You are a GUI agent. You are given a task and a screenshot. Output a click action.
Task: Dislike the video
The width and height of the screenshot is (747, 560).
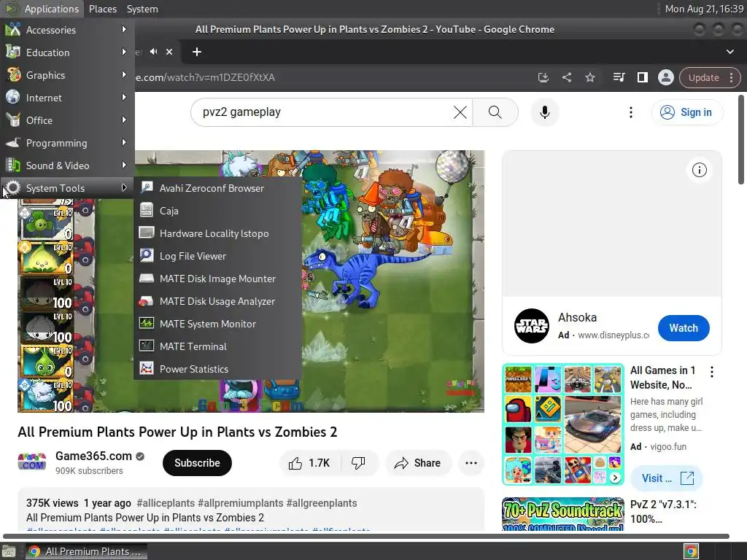(358, 463)
